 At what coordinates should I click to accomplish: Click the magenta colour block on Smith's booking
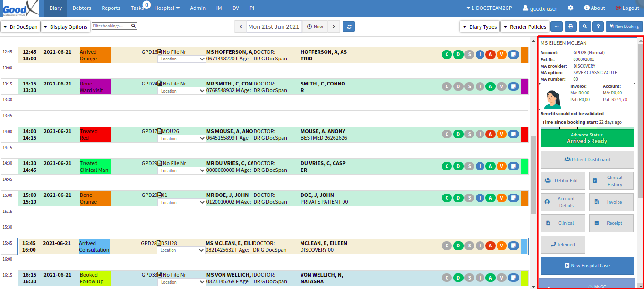(x=524, y=87)
